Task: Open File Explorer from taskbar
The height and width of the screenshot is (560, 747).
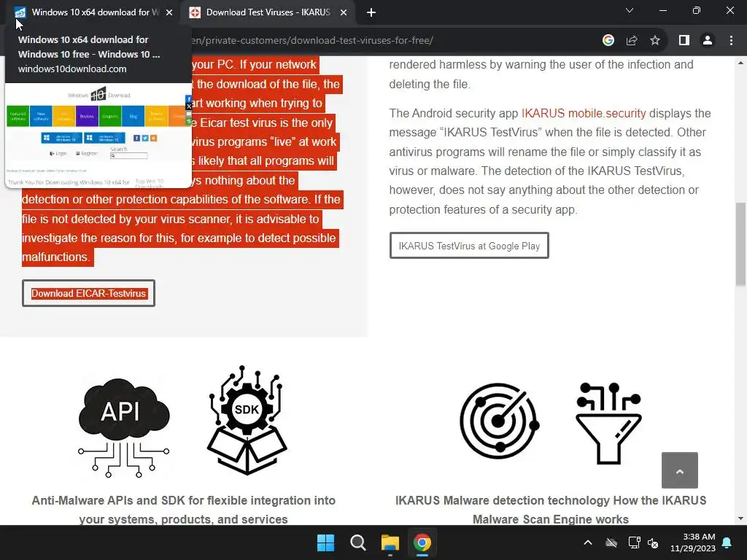Action: (x=390, y=542)
